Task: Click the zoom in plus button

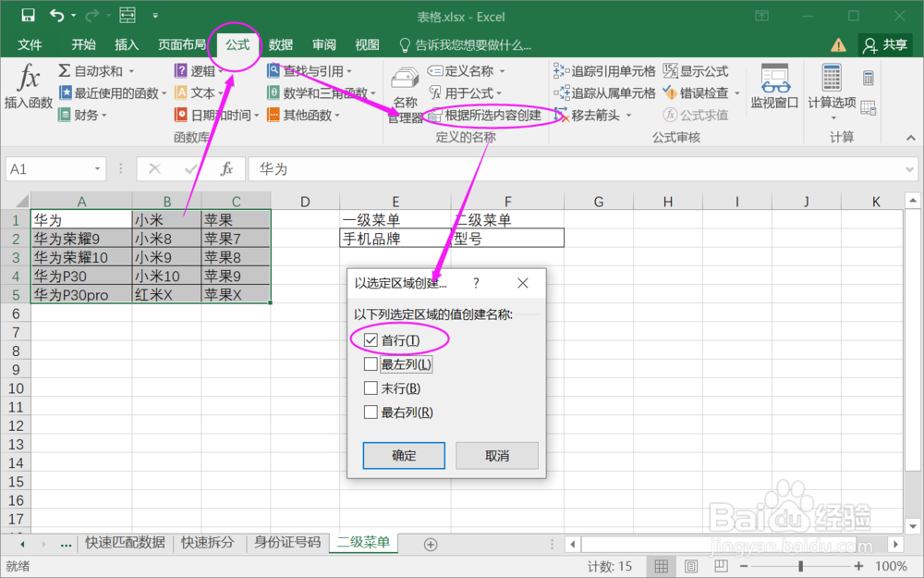Action: click(859, 566)
